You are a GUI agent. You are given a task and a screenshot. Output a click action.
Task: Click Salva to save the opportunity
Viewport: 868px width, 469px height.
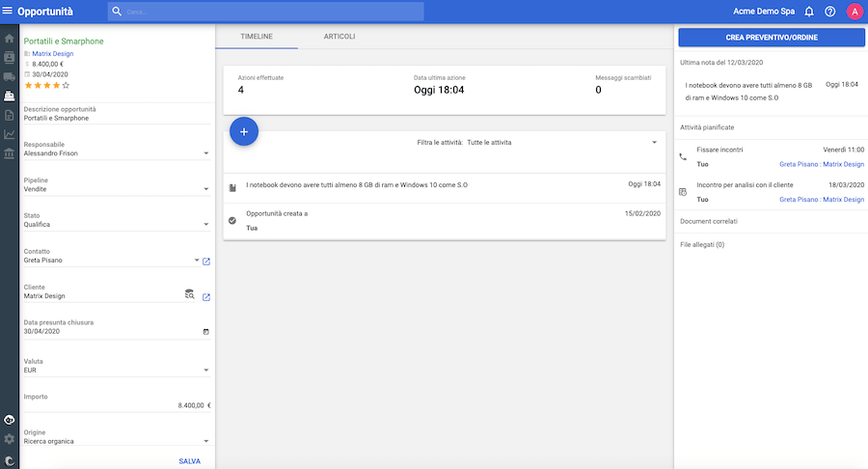(x=189, y=461)
